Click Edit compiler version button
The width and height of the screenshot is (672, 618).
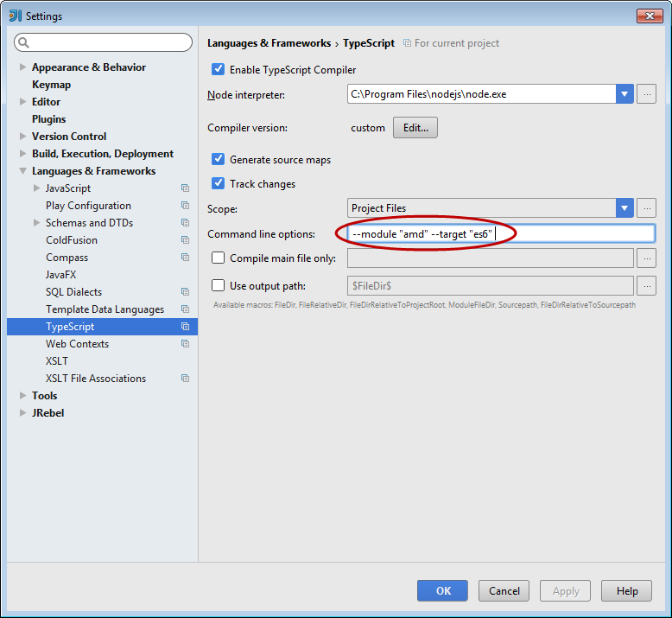point(415,127)
